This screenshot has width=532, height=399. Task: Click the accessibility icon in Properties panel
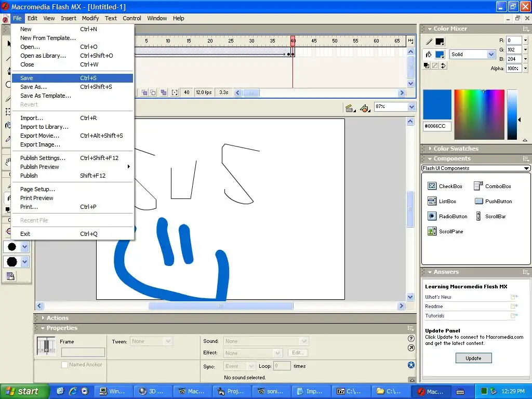point(411,365)
